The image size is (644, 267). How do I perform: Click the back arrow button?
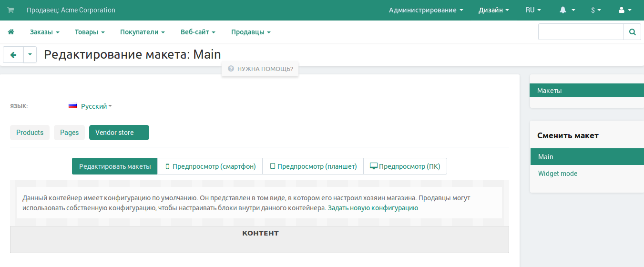click(x=13, y=55)
